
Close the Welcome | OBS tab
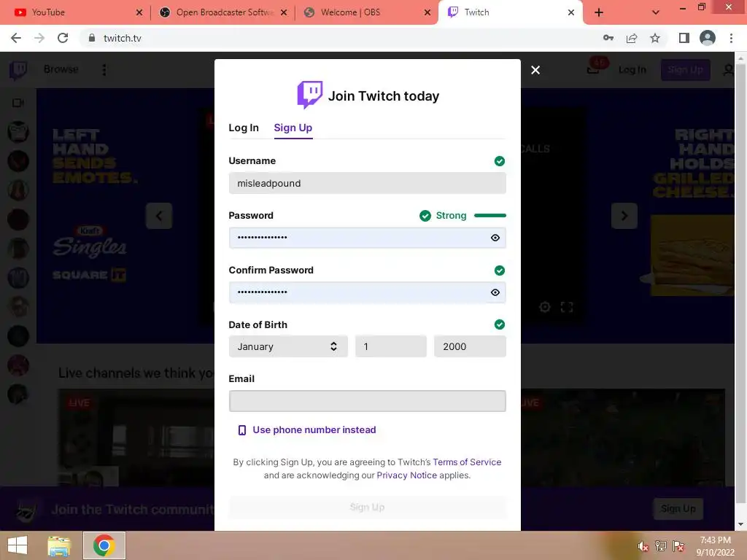pyautogui.click(x=427, y=12)
